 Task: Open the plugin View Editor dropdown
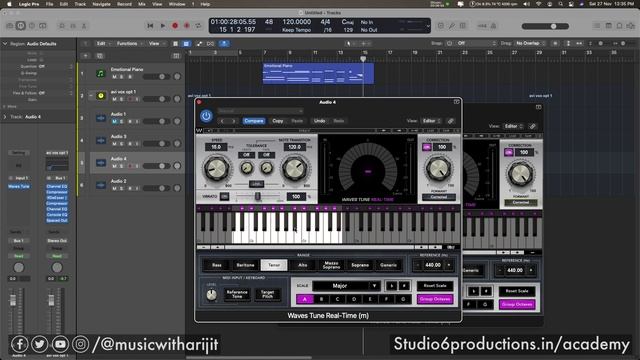[431, 121]
